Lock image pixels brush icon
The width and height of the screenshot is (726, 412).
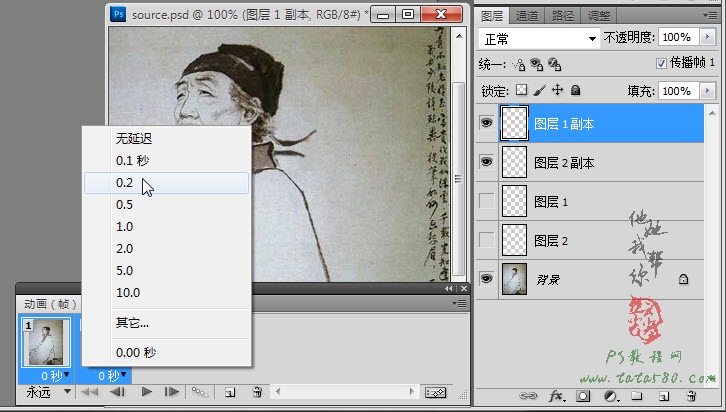pos(539,90)
